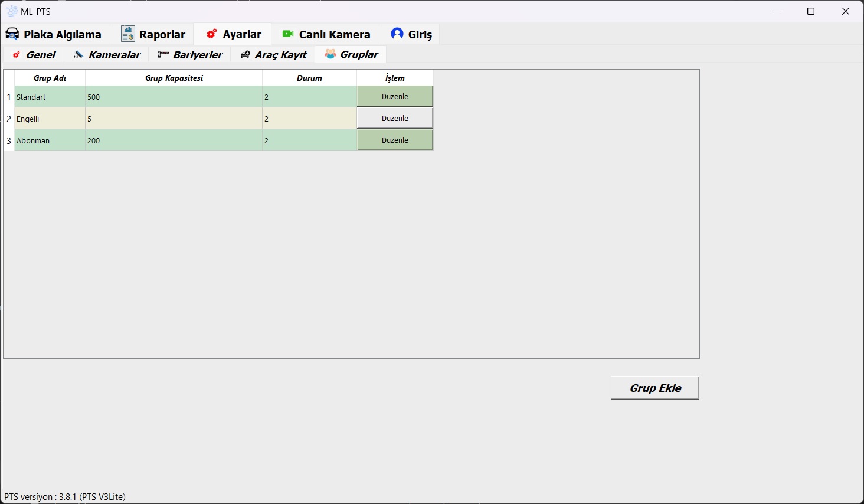Click Durum cell in the Standart row
The image size is (864, 504).
point(310,97)
